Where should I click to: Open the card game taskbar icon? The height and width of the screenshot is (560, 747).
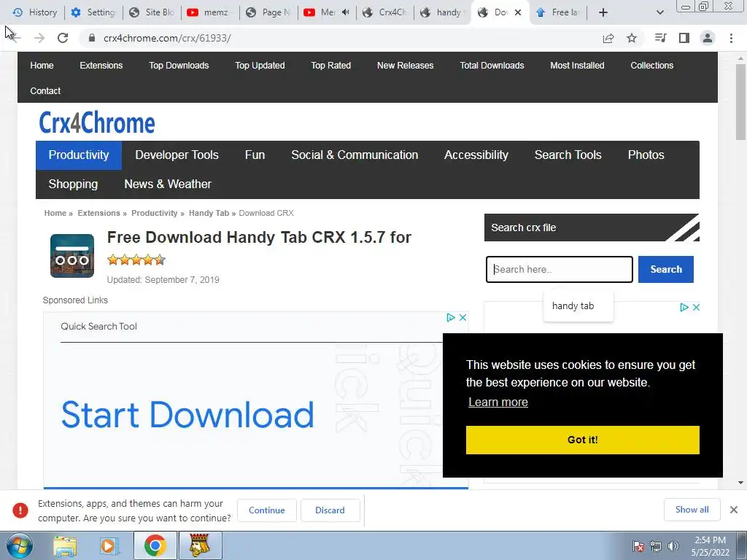point(200,545)
